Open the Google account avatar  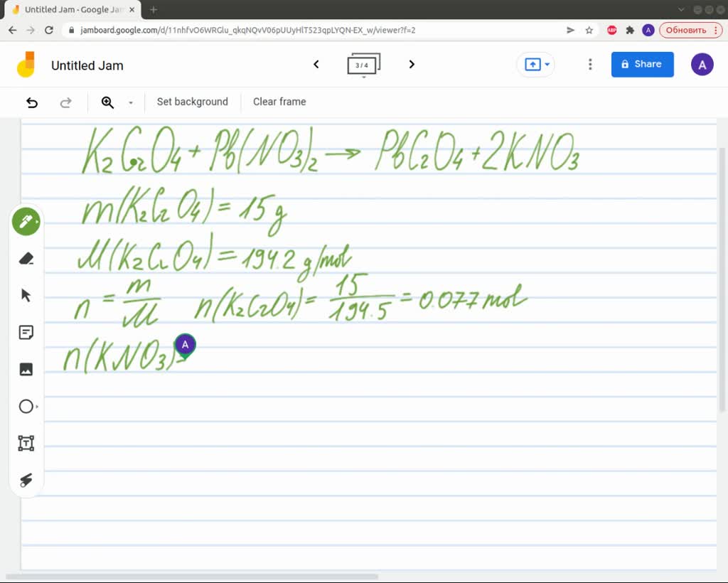(702, 64)
